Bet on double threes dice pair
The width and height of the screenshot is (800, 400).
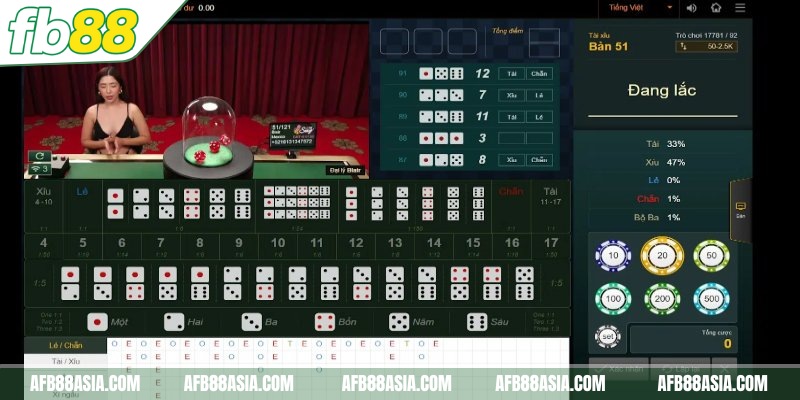166,204
